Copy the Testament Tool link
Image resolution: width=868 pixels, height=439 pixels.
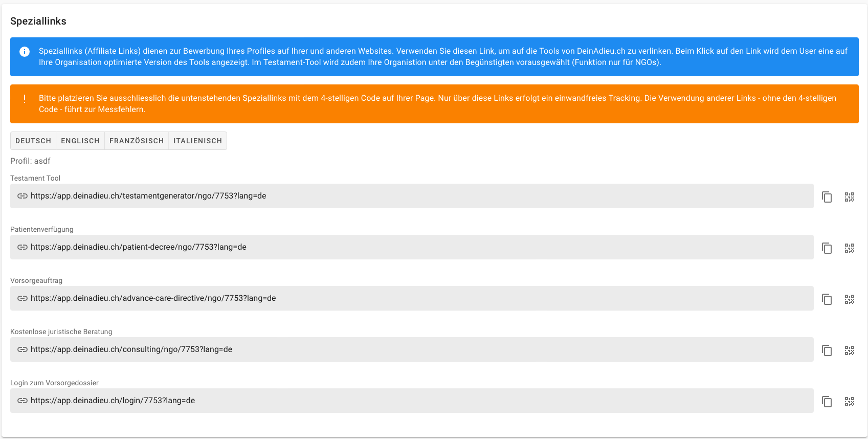point(827,197)
